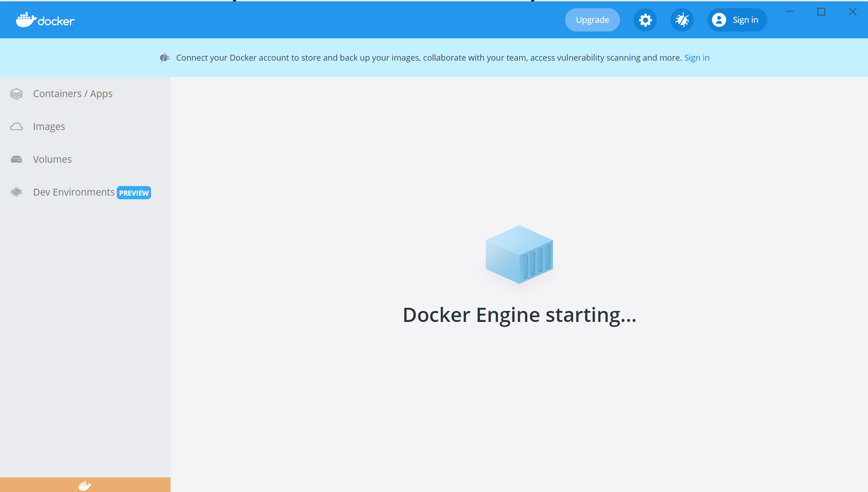
Task: Open the Settings gear icon
Action: coord(645,20)
